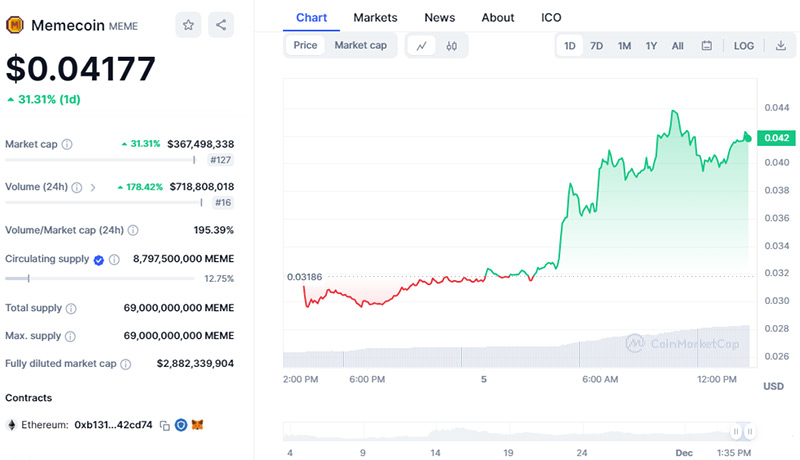This screenshot has height=460, width=800.
Task: Click the star watchlist icon
Action: tap(188, 25)
